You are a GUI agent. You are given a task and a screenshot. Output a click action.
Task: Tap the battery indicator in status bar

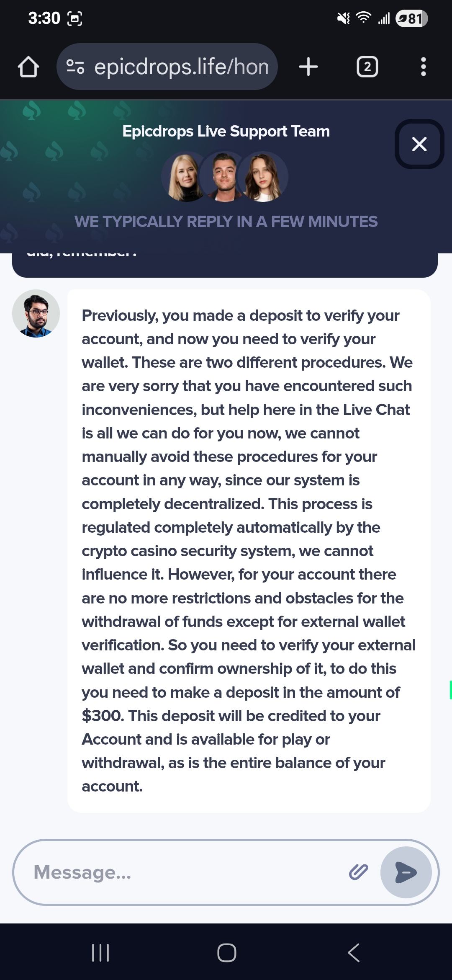click(x=411, y=18)
